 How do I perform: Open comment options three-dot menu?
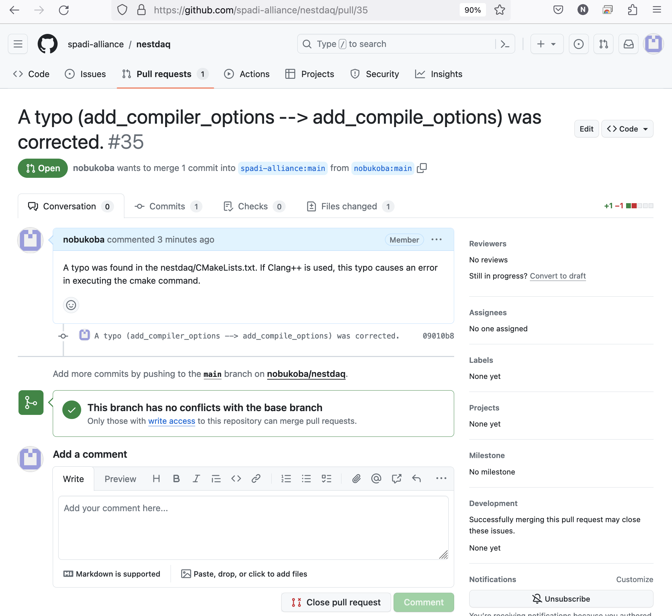436,239
